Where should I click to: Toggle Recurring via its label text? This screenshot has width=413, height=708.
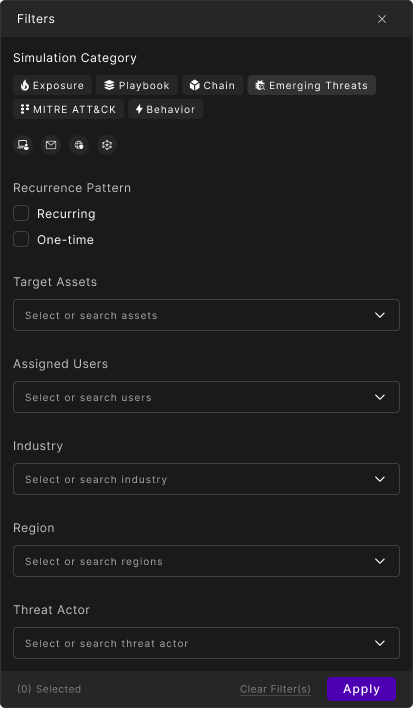tap(66, 214)
